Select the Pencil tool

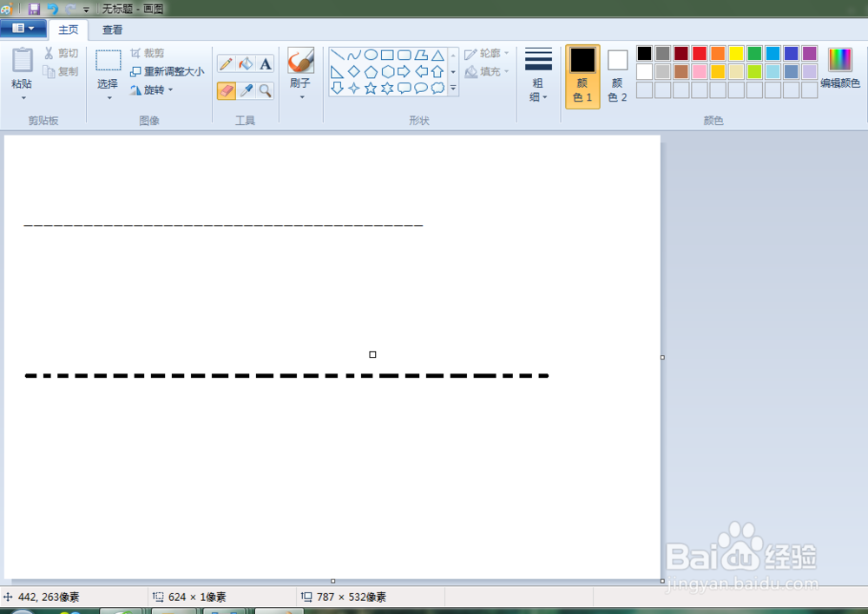226,64
